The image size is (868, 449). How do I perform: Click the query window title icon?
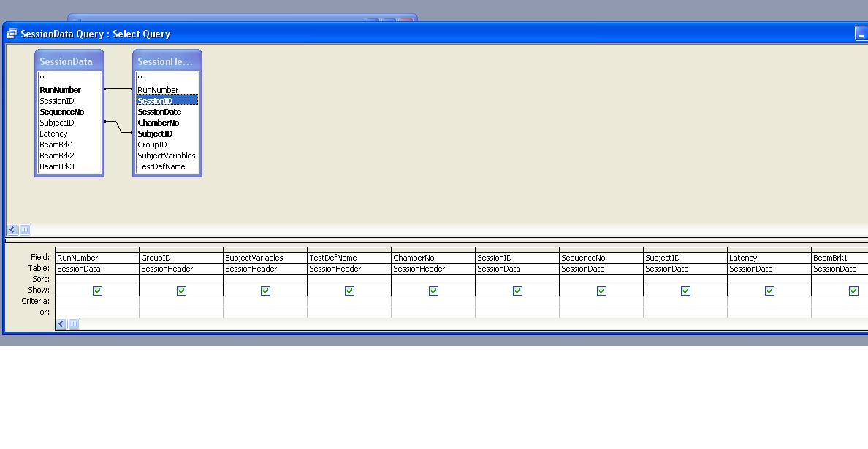[x=12, y=34]
